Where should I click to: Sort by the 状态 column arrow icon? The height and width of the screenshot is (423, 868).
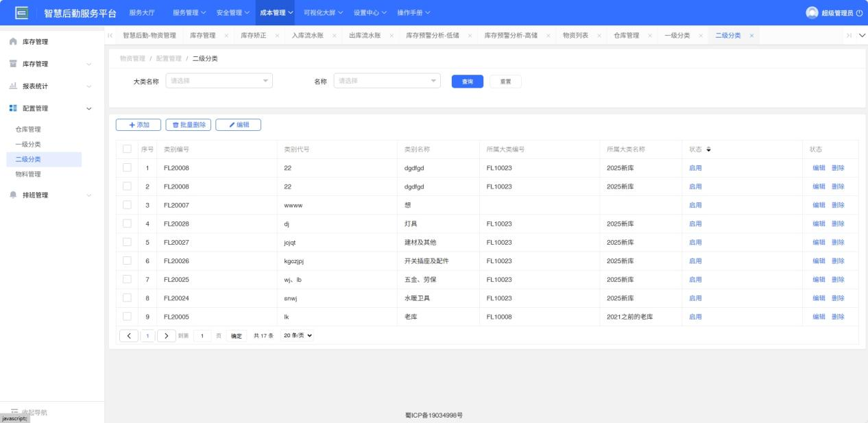pos(709,149)
